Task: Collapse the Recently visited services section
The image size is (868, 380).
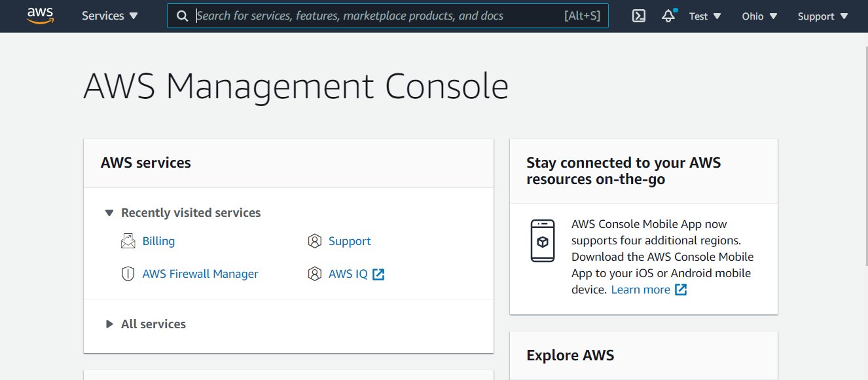Action: point(109,213)
